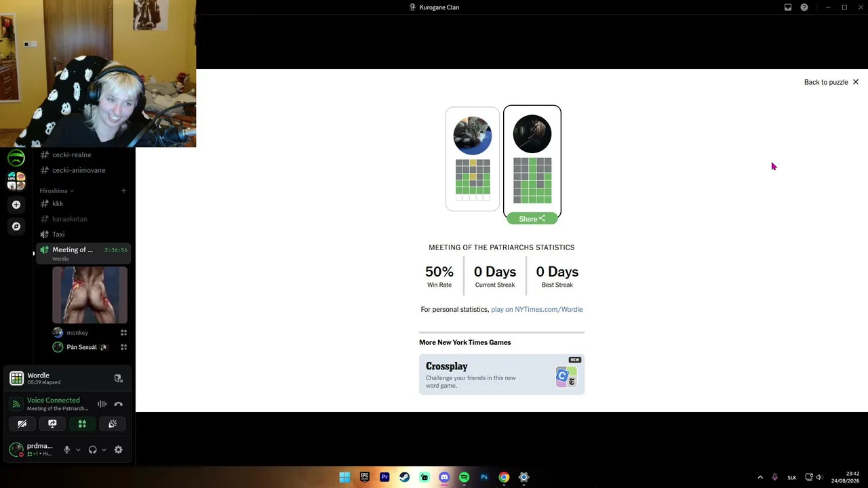Open the kkk text channel
This screenshot has height=488, width=868.
(83, 203)
